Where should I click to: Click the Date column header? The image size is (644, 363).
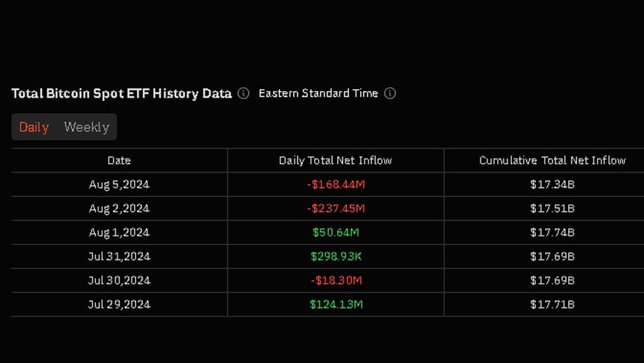coord(119,161)
